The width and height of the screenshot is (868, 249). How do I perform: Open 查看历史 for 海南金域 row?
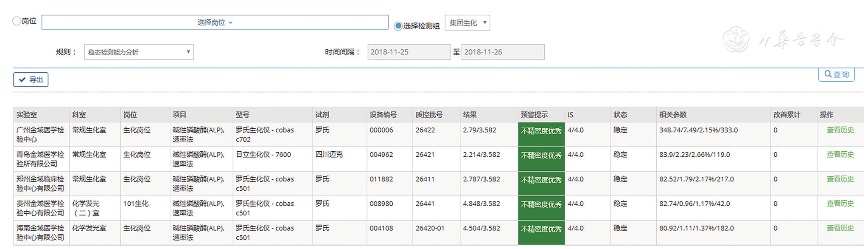[x=840, y=229]
